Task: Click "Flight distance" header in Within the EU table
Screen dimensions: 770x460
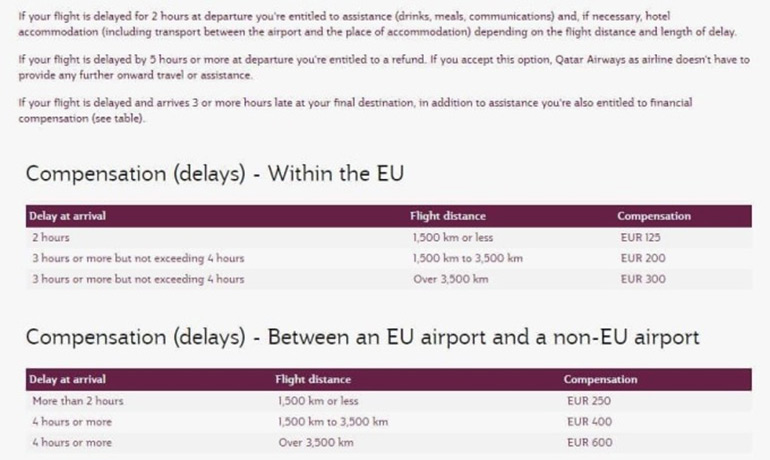Action: 448,216
